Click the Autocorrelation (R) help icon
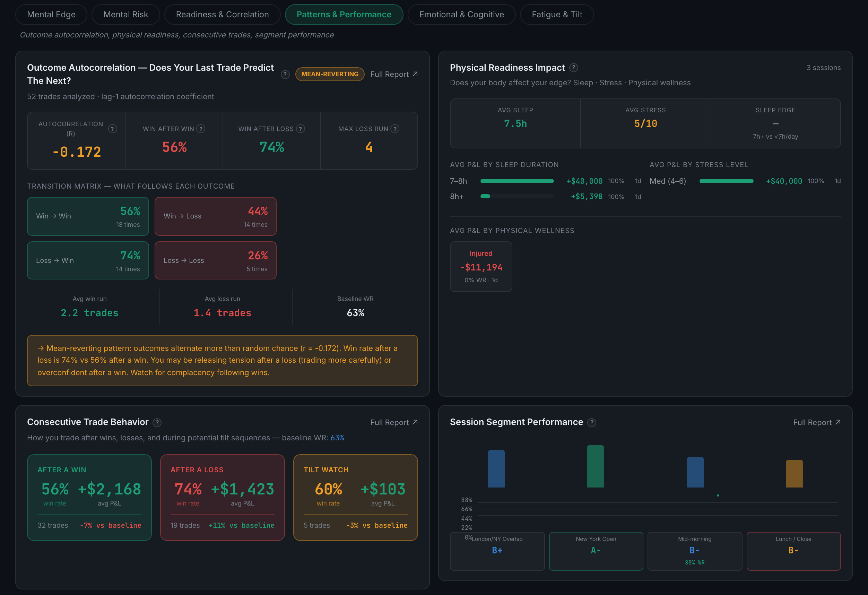The width and height of the screenshot is (868, 595). pos(112,129)
